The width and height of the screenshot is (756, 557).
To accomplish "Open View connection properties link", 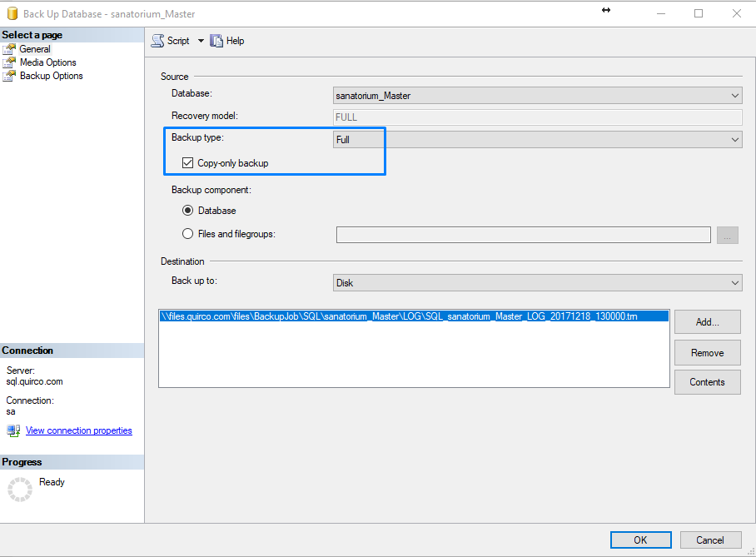I will coord(79,430).
